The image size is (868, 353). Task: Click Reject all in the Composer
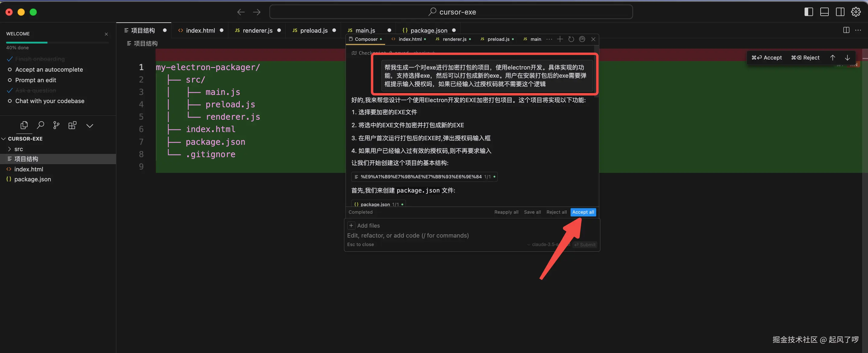click(556, 212)
